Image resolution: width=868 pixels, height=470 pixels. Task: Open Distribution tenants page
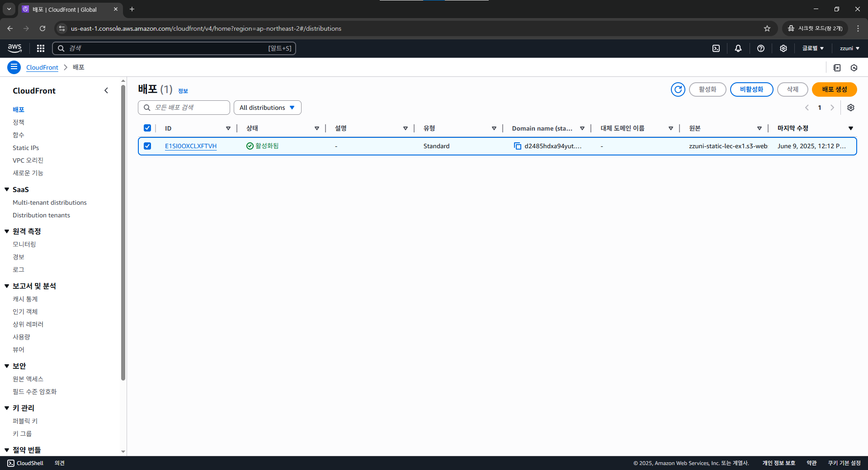click(x=41, y=215)
